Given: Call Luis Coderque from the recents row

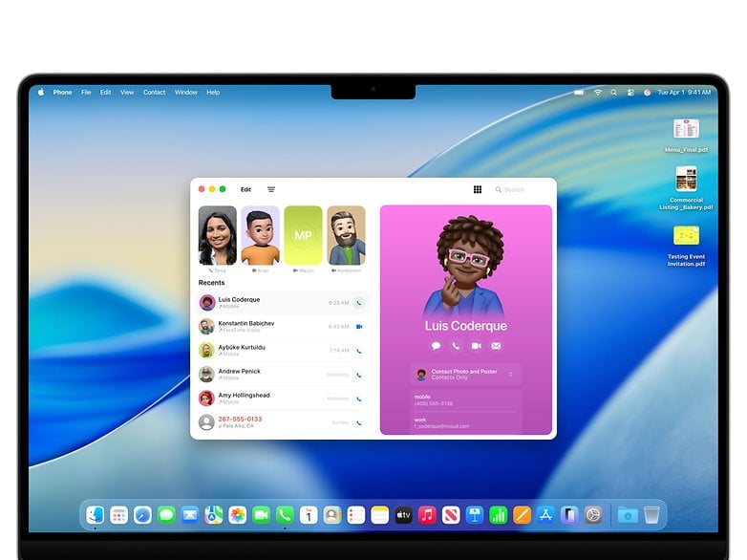Looking at the screenshot, I should [359, 303].
